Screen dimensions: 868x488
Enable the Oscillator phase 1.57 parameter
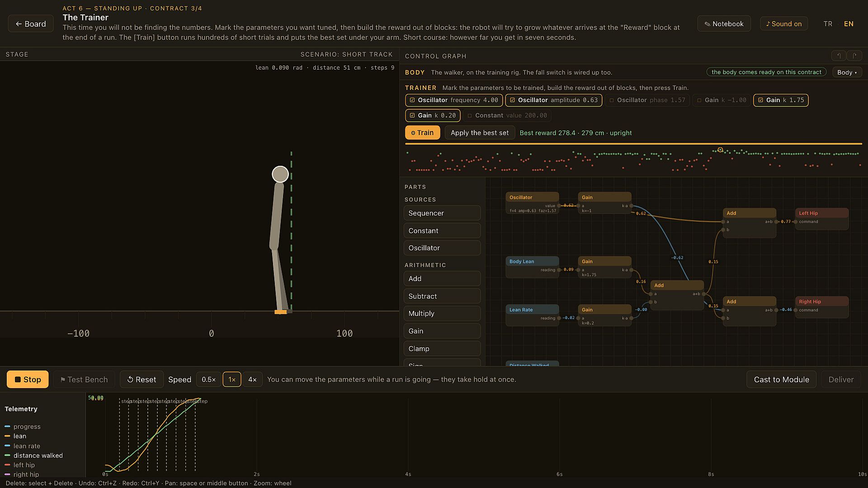point(647,100)
